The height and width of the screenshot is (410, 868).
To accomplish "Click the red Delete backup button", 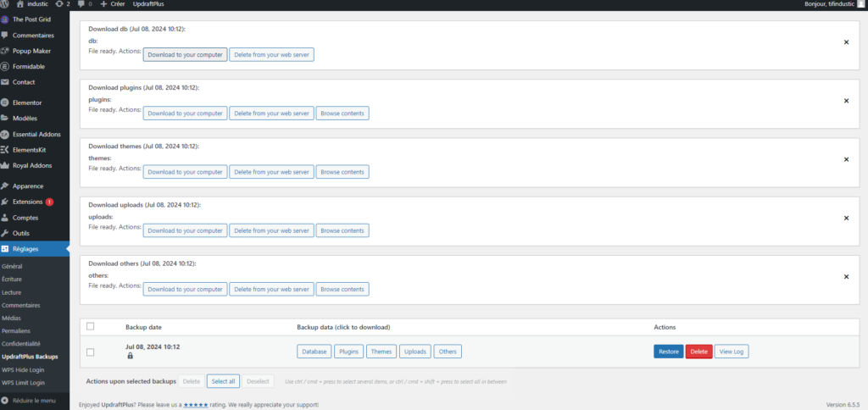I will pyautogui.click(x=698, y=352).
